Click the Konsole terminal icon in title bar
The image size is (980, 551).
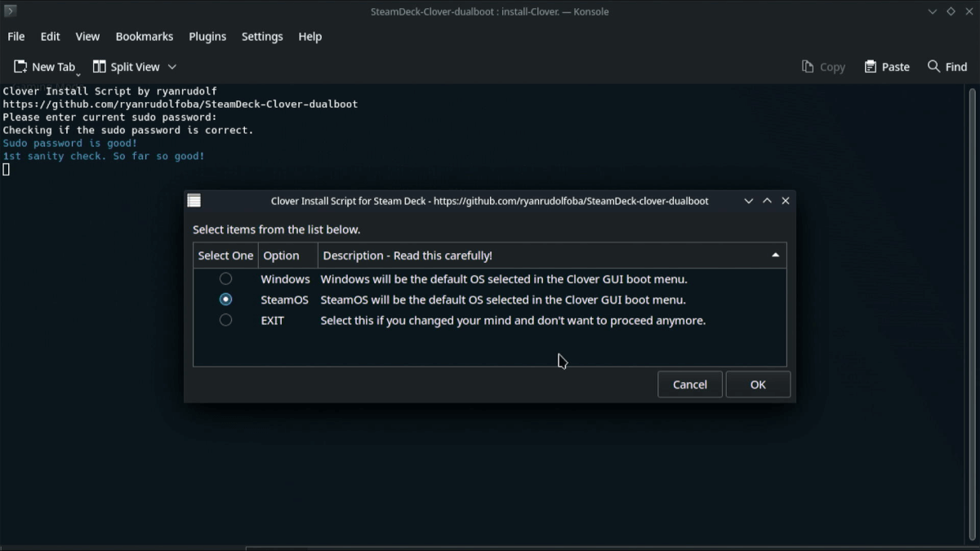[11, 11]
